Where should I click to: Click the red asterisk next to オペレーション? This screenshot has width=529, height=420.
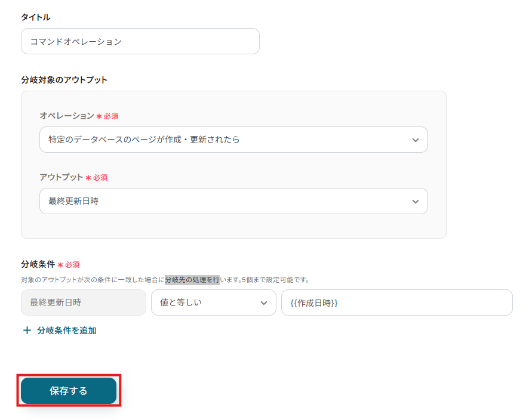point(99,116)
